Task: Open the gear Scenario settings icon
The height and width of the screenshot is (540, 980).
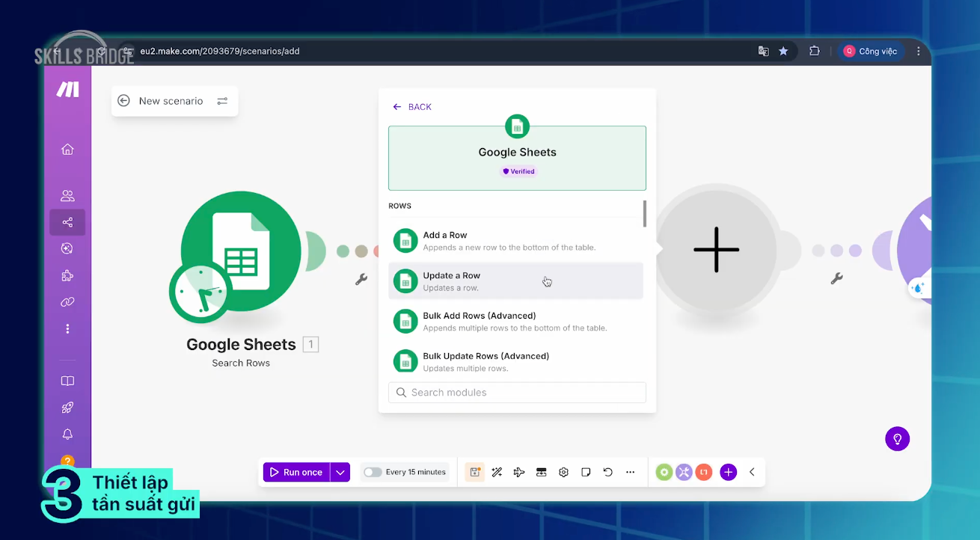Action: pos(564,472)
